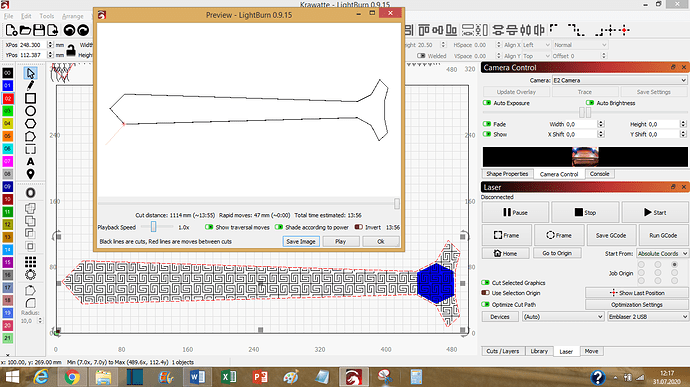Select the Position Laser marker tool
The width and height of the screenshot is (690, 387).
pyautogui.click(x=30, y=174)
